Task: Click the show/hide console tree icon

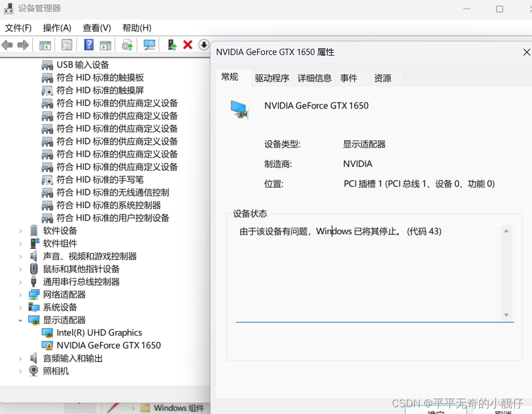Action: [45, 45]
